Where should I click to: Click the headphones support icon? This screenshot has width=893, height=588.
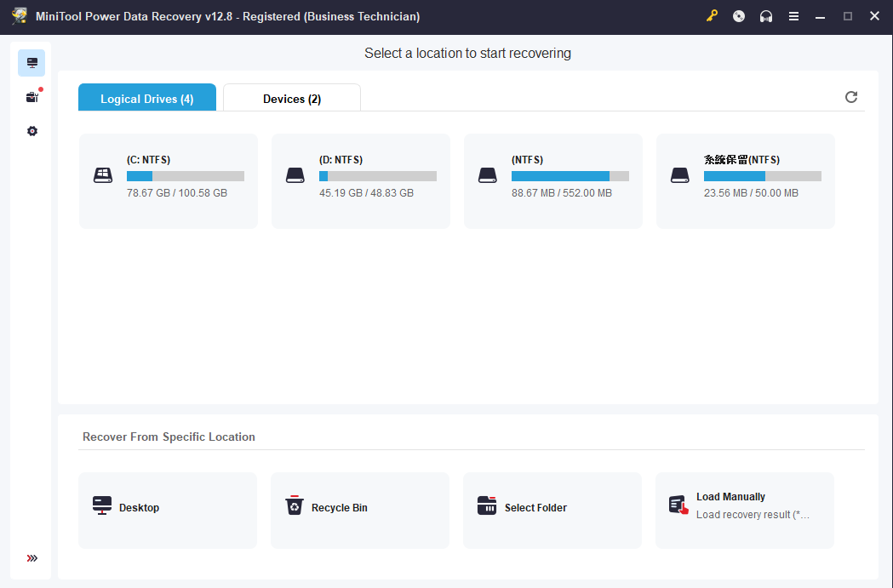pos(766,16)
